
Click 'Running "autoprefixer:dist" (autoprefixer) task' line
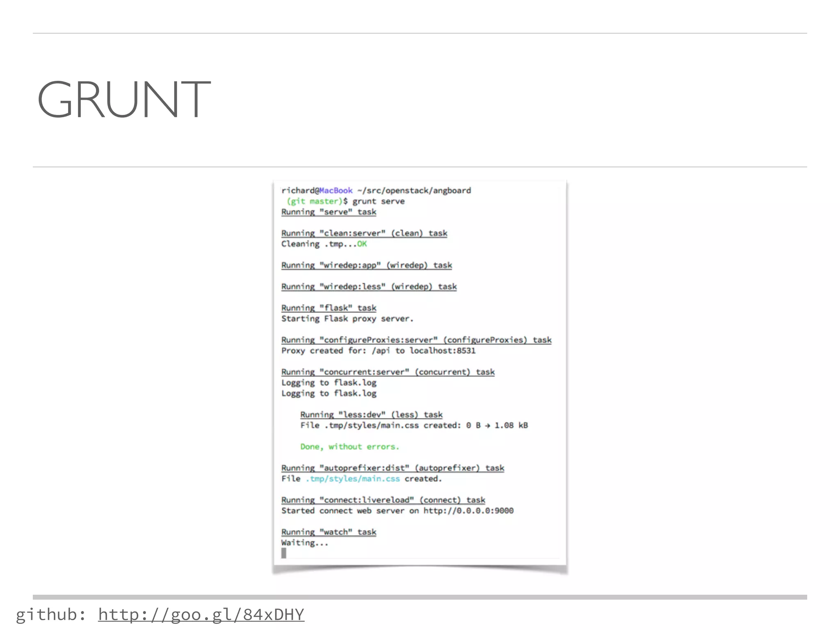coord(393,468)
